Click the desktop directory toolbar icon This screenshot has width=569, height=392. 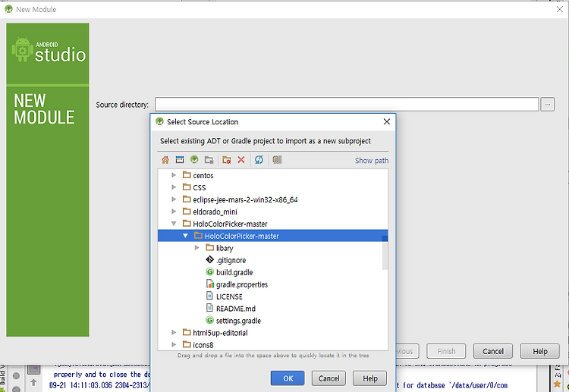click(x=180, y=160)
